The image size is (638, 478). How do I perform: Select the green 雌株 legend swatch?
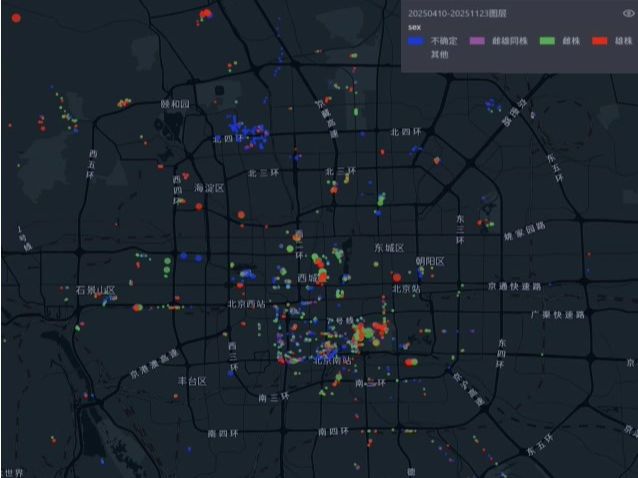[x=547, y=41]
